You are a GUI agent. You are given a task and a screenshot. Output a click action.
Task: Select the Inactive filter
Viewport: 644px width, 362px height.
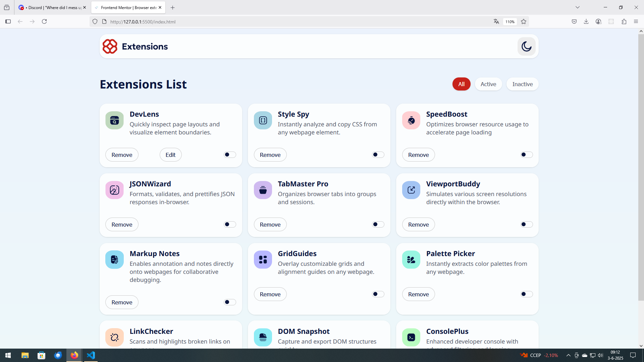click(522, 84)
